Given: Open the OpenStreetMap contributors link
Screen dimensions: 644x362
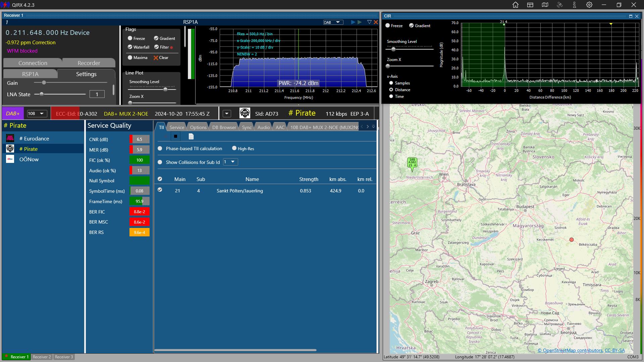Looking at the screenshot, I should pos(570,350).
